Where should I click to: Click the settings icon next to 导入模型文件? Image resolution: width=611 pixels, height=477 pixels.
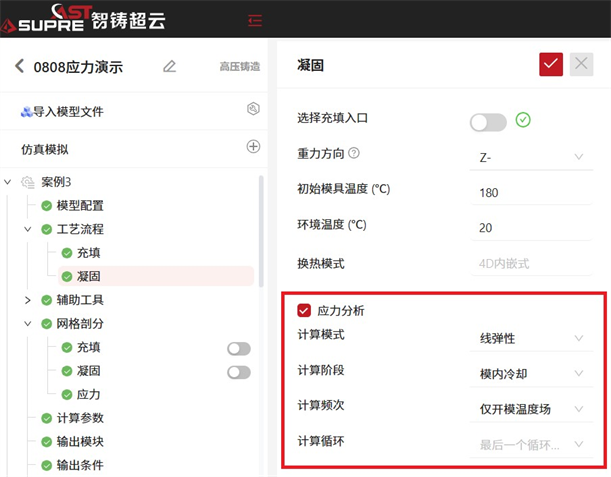[x=253, y=109]
